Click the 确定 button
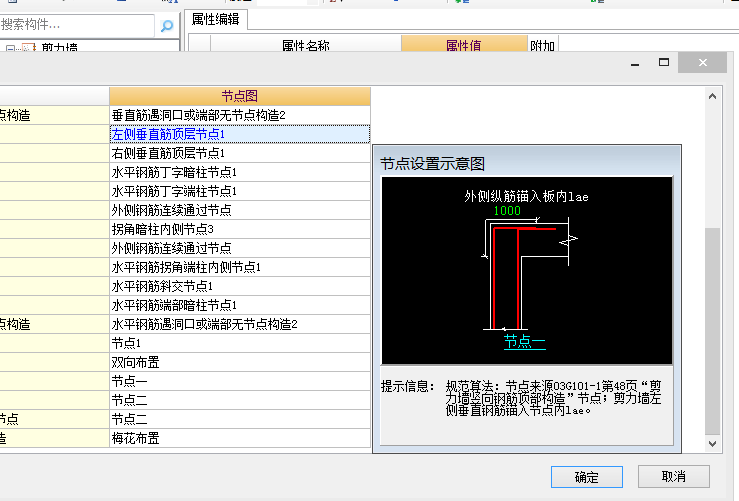739x501 pixels. click(587, 477)
